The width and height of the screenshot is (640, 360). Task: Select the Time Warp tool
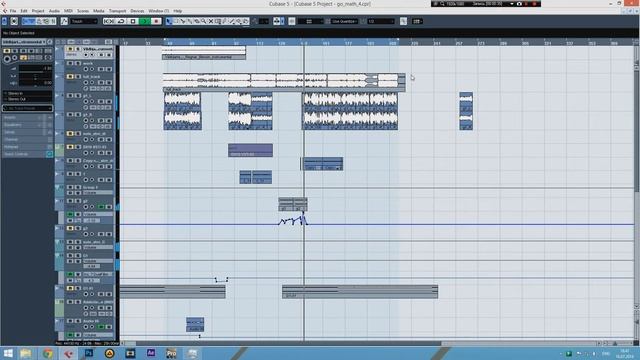click(x=218, y=21)
